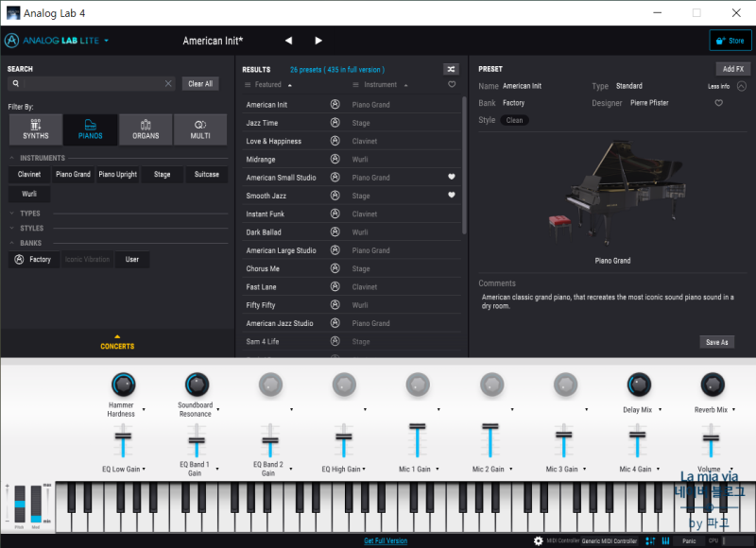Turn the Hammer Hardness knob
This screenshot has height=548, width=756.
pyautogui.click(x=124, y=385)
